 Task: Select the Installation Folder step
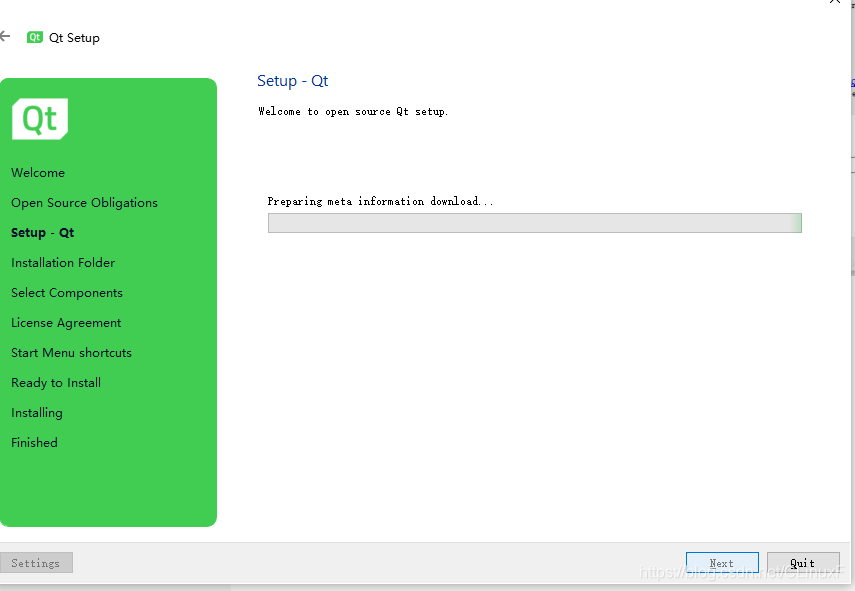pos(63,263)
